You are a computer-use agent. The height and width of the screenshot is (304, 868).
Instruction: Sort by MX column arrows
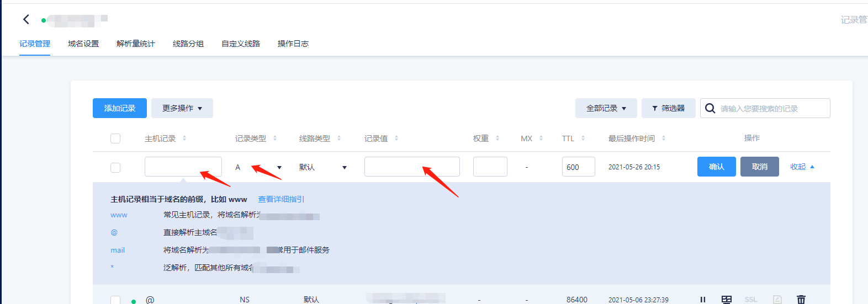click(541, 138)
